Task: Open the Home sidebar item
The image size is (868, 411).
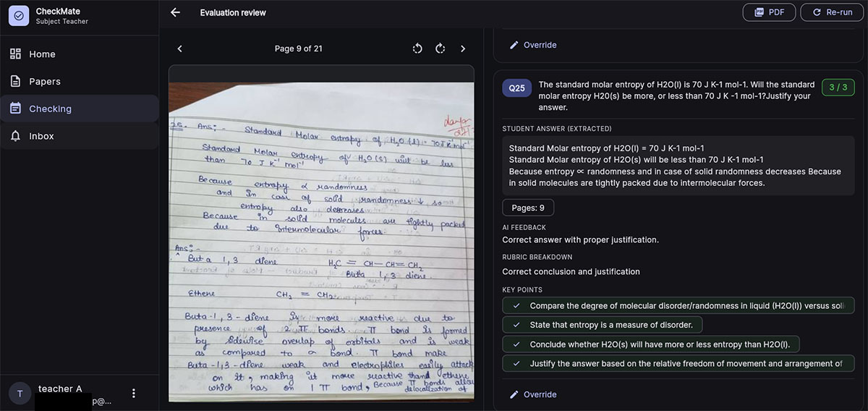Action: pos(80,54)
